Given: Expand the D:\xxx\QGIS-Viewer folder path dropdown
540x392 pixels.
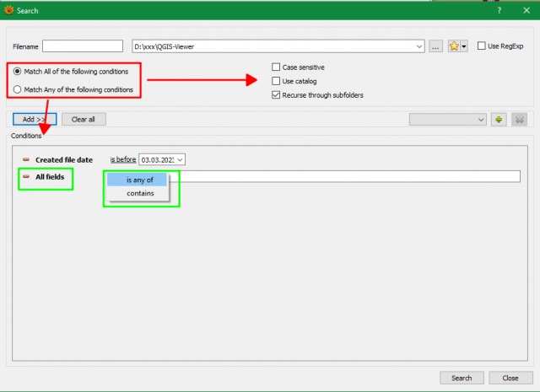Looking at the screenshot, I should pyautogui.click(x=418, y=46).
